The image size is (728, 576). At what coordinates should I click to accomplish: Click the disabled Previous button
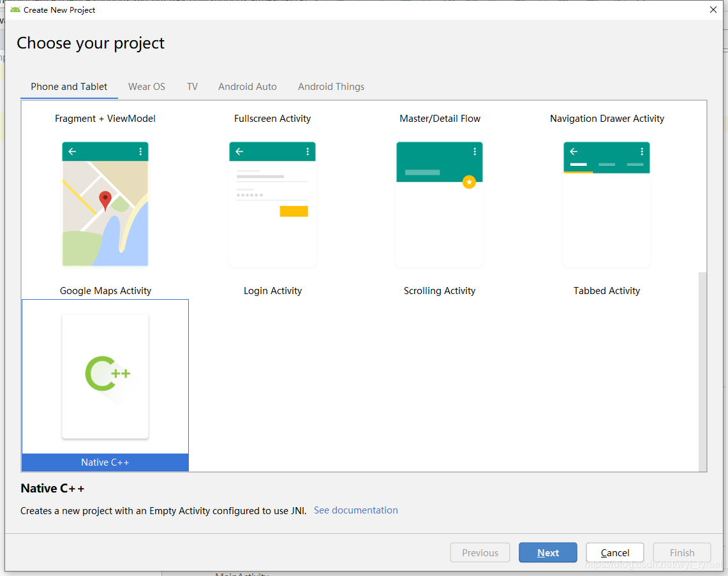[x=480, y=552]
